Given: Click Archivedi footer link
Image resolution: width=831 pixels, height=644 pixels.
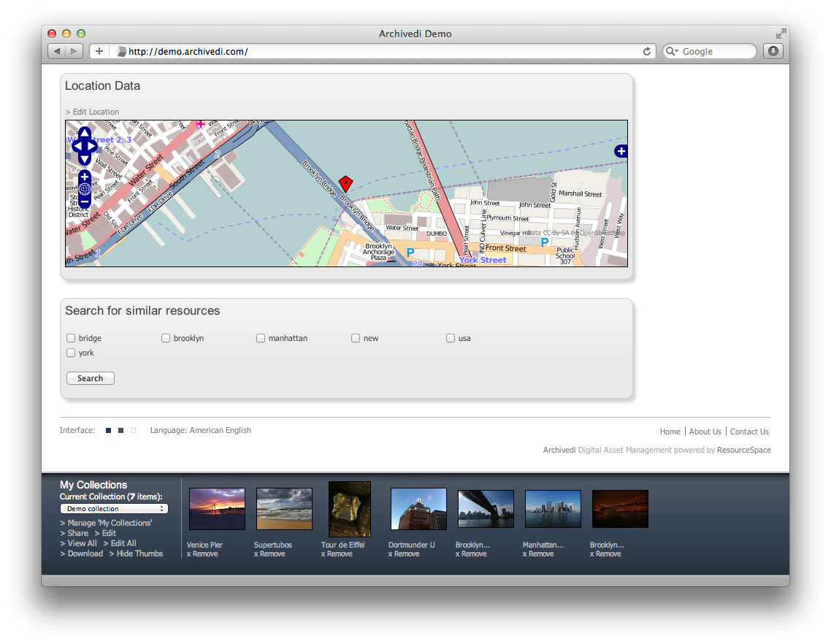Looking at the screenshot, I should [559, 450].
